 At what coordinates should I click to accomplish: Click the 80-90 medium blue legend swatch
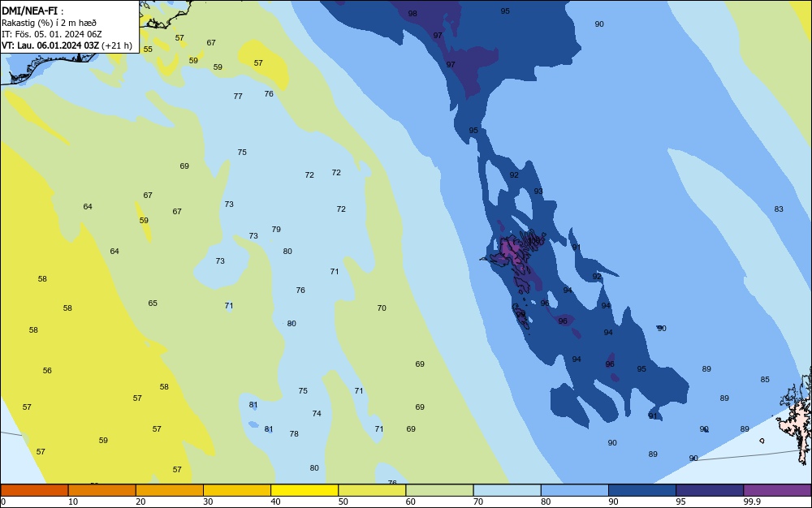(574, 490)
